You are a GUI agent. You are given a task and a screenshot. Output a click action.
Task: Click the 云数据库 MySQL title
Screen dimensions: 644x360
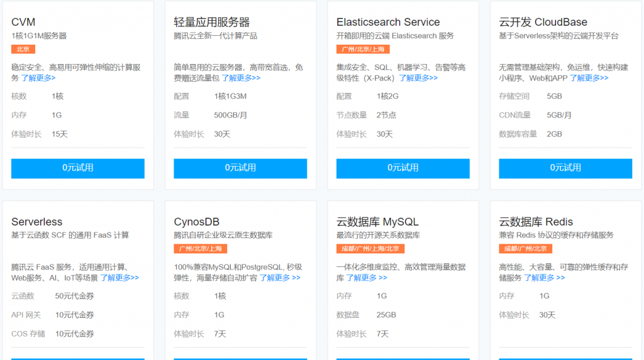click(x=377, y=222)
